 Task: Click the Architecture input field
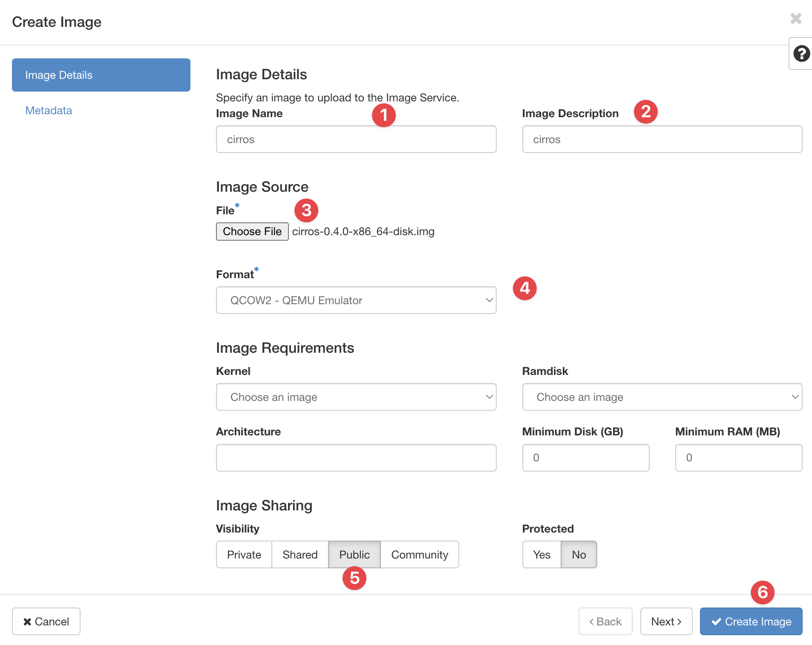(x=356, y=458)
